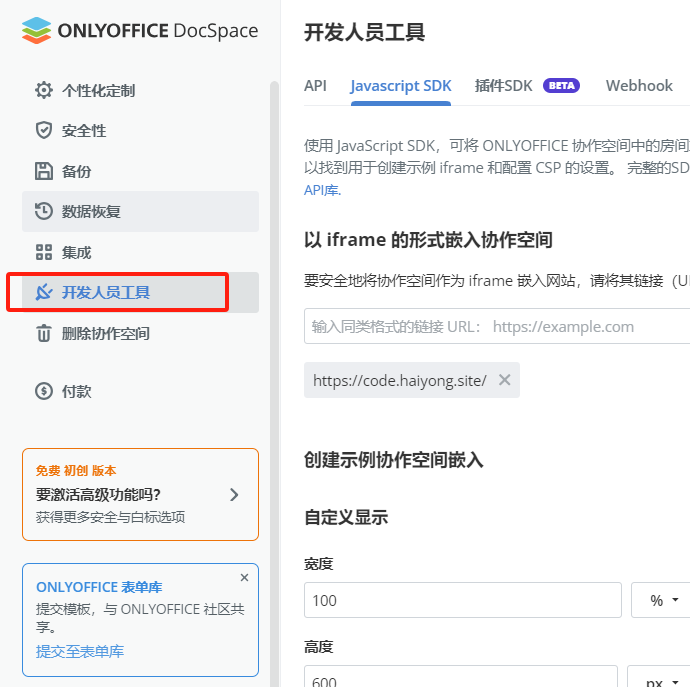
Task: Expand the 要激活高级功能吗 upgrade chevron
Action: 234,495
